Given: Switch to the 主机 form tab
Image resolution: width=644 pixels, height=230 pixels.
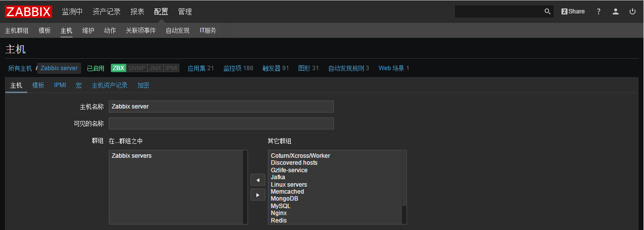Looking at the screenshot, I should point(16,85).
